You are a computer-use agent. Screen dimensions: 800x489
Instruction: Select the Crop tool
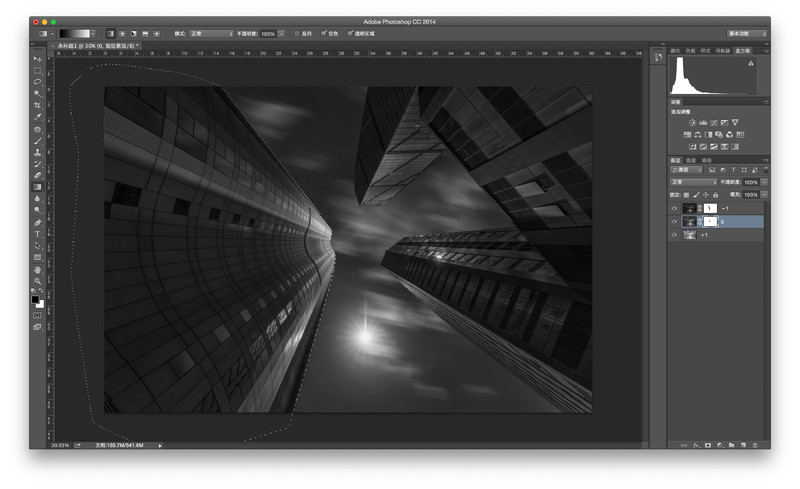37,105
